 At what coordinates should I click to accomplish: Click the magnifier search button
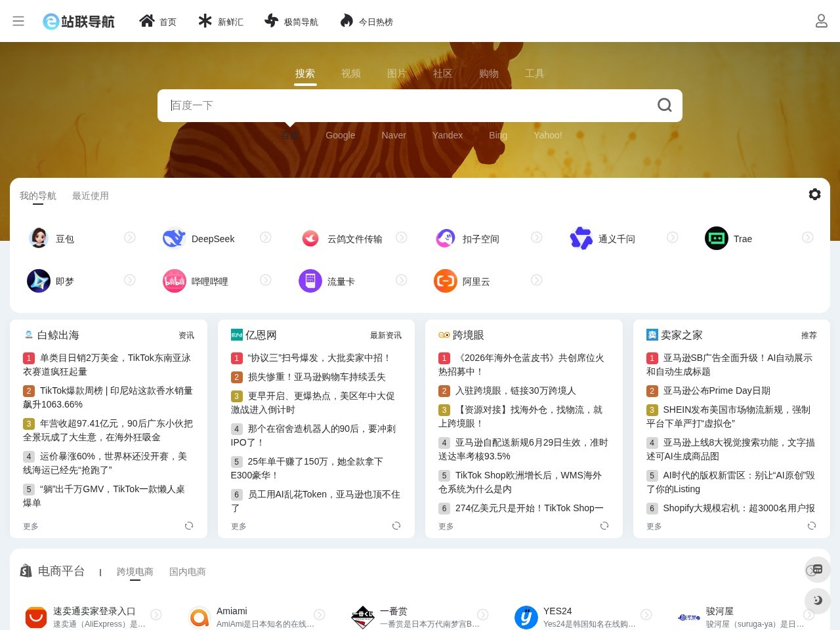pos(664,105)
